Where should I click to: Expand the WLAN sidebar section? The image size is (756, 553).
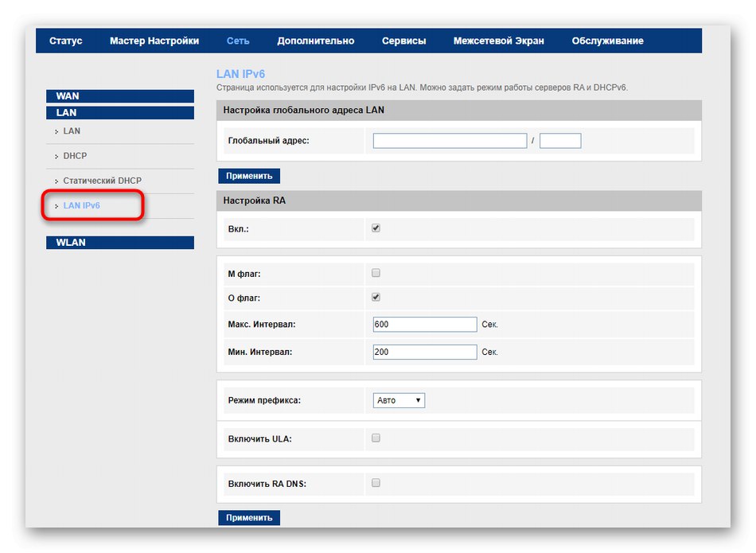[x=120, y=243]
